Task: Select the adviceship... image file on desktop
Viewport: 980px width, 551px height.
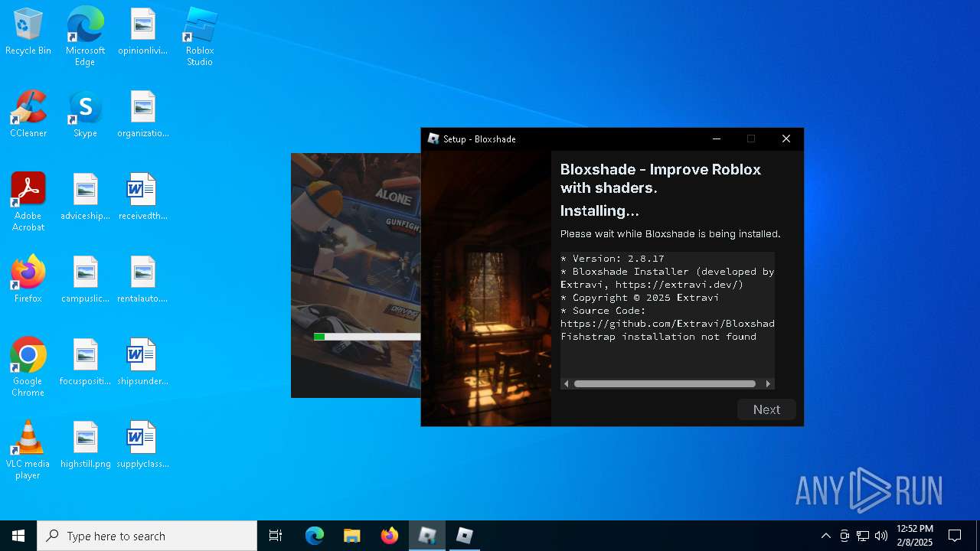Action: [85, 197]
